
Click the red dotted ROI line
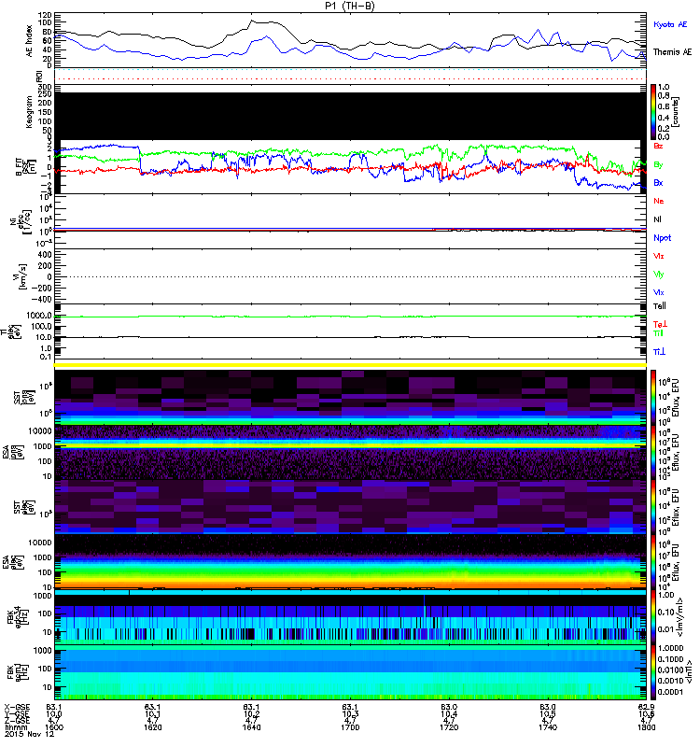(x=350, y=79)
